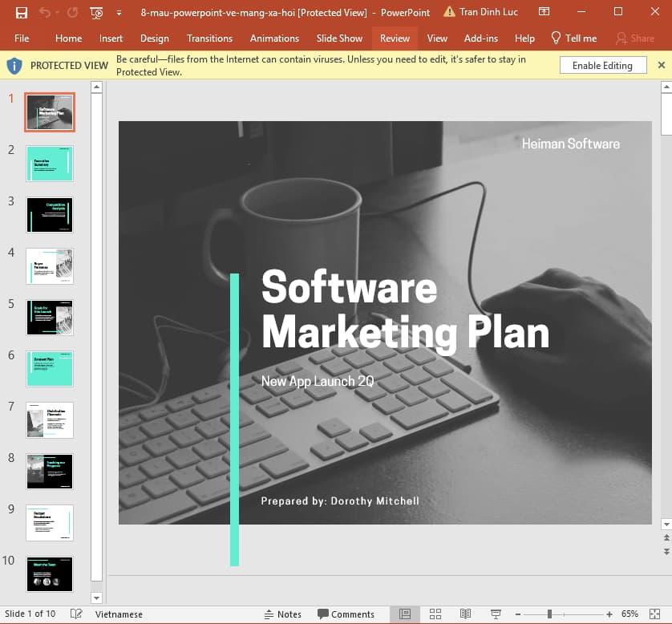The height and width of the screenshot is (624, 672).
Task: Open the Notes pane
Action: point(282,614)
